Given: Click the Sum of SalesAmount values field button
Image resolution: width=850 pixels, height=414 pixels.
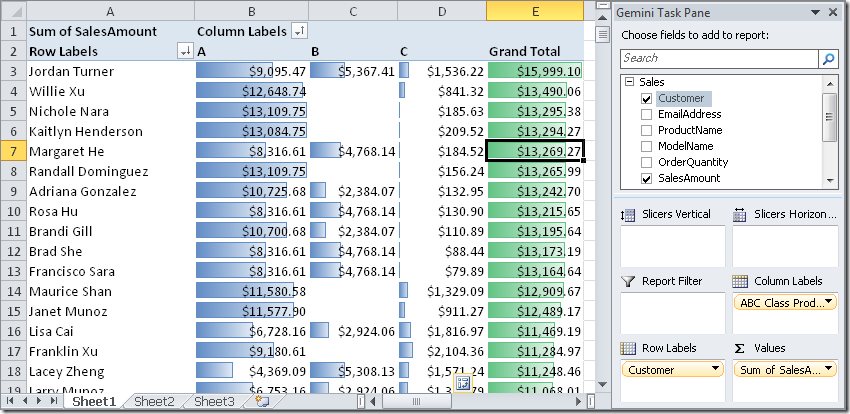Looking at the screenshot, I should [784, 369].
